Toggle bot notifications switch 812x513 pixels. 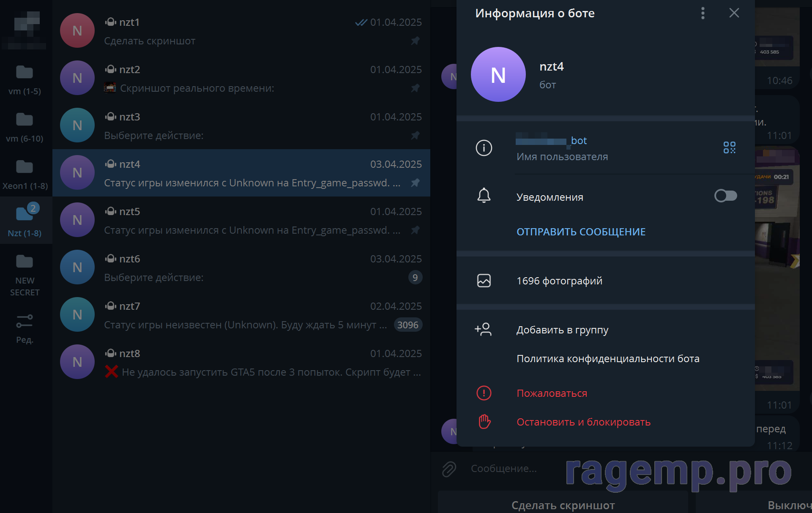[x=725, y=196]
